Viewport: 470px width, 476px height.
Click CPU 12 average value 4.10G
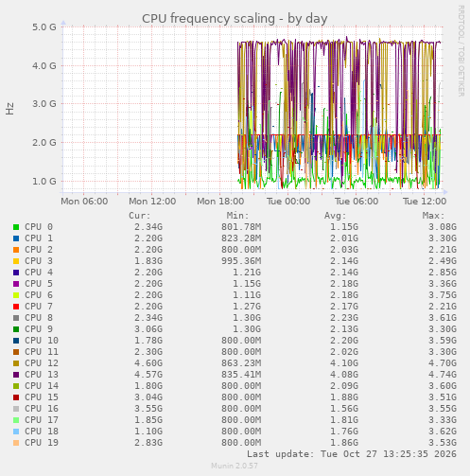click(x=344, y=363)
